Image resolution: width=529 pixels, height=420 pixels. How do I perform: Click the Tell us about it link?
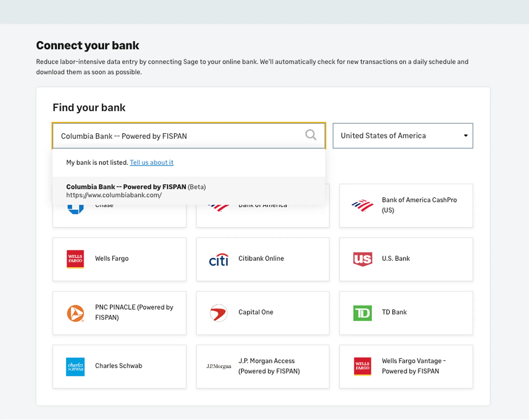[x=151, y=162]
